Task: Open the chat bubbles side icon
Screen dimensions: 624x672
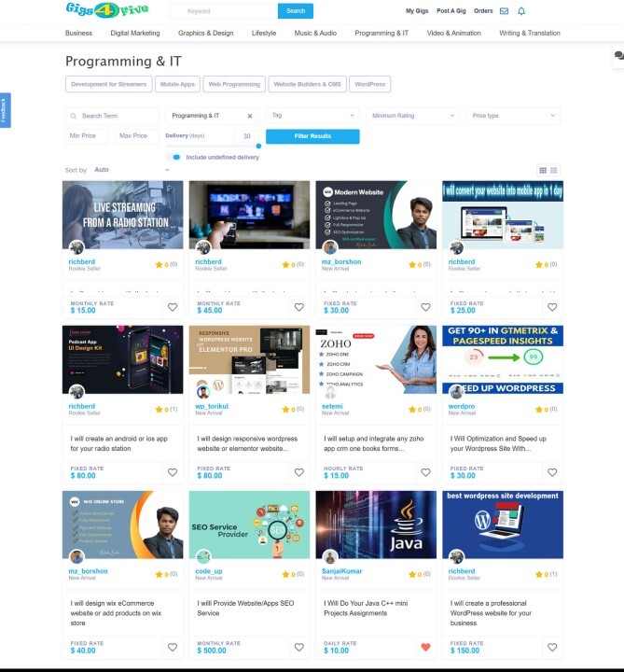Action: point(618,55)
